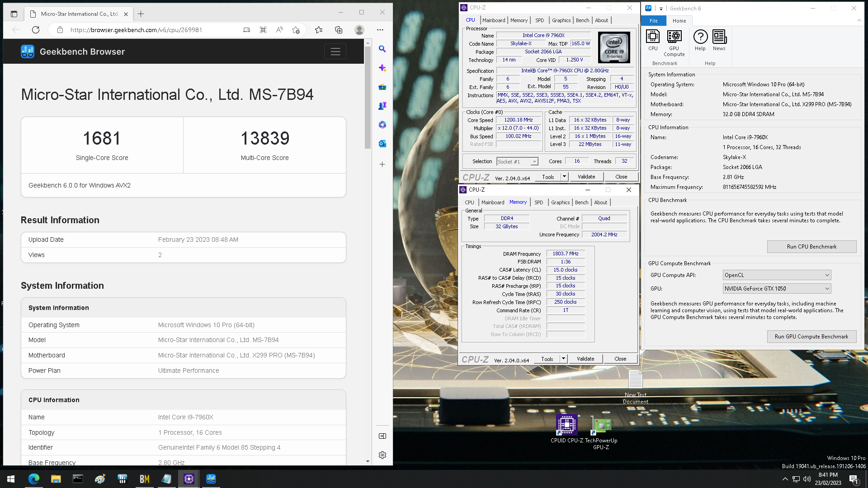The height and width of the screenshot is (488, 868).
Task: Refresh the Edge browser page
Action: (36, 30)
